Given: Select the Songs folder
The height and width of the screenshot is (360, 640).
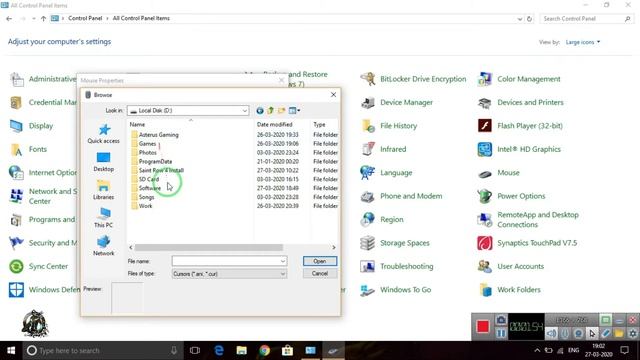Looking at the screenshot, I should [x=142, y=197].
